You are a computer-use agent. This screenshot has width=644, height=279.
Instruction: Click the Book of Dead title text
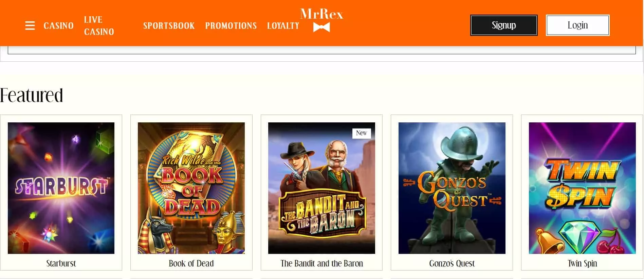(191, 263)
